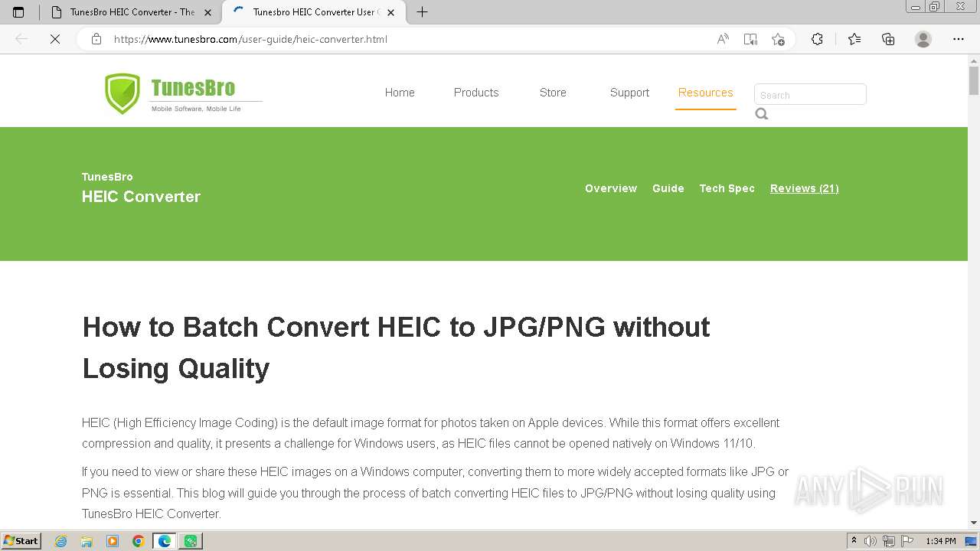Open the Guide link
Screen dimensions: 980x551
(x=668, y=188)
